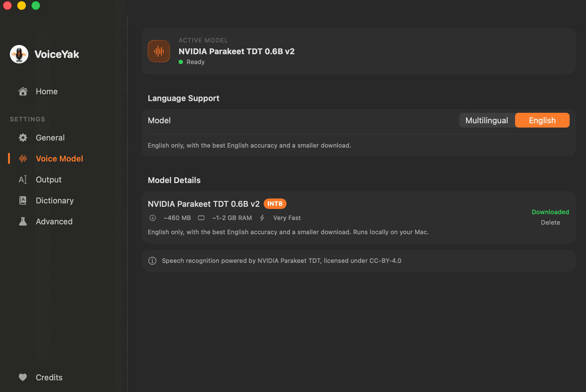Switch language model to Multilingual
586x392 pixels.
click(x=487, y=120)
